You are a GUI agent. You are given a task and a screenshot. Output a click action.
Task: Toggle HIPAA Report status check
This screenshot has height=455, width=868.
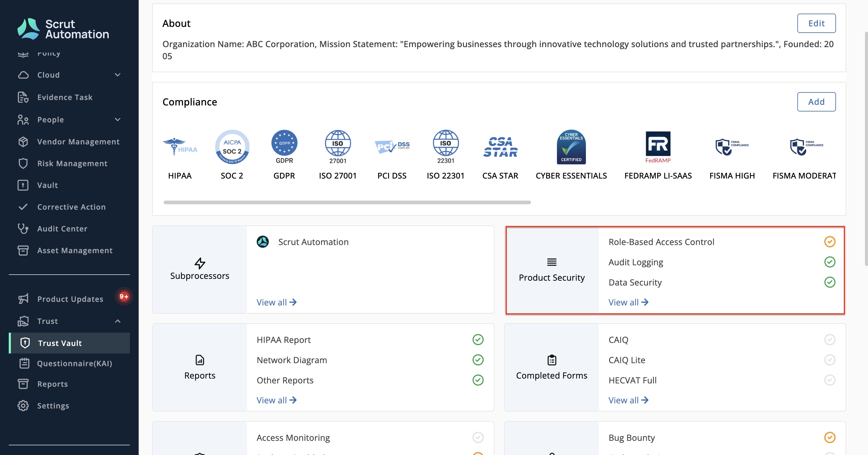coord(478,339)
